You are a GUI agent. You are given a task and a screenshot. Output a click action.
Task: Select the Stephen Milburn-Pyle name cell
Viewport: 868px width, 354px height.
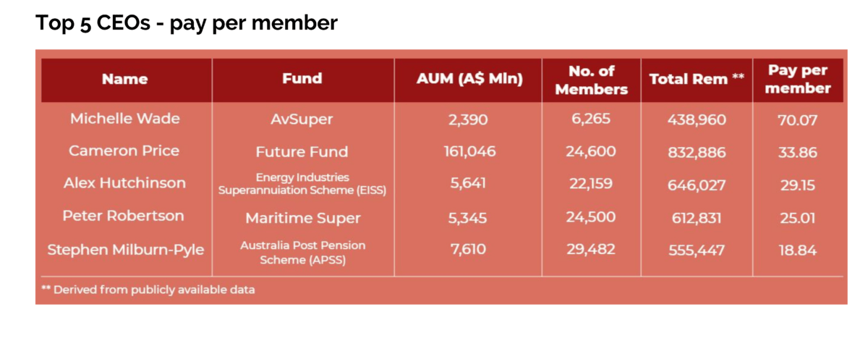[x=126, y=250]
